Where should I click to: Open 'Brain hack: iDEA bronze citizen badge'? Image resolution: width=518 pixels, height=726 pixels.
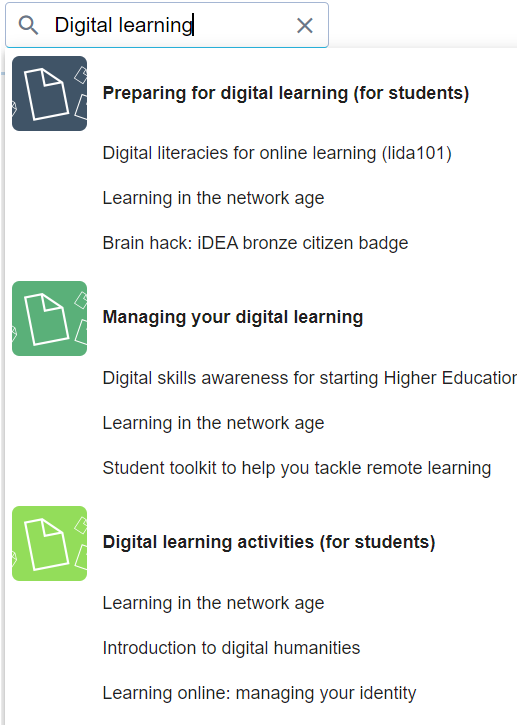[255, 243]
